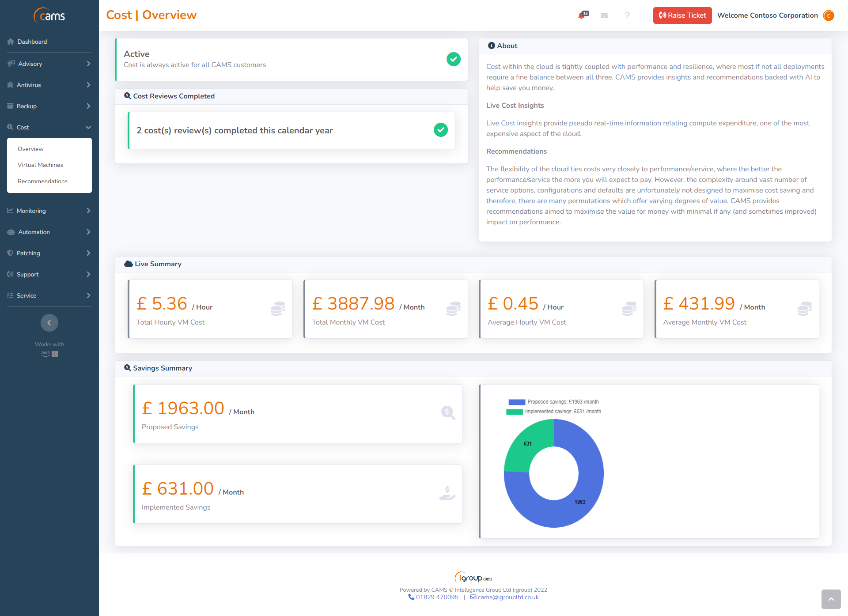Open the notifications bell icon
This screenshot has height=616, width=848.
(581, 15)
